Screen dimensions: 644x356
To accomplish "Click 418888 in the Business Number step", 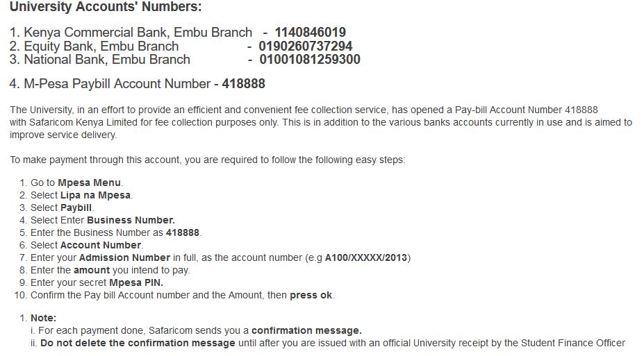I will pyautogui.click(x=182, y=232).
